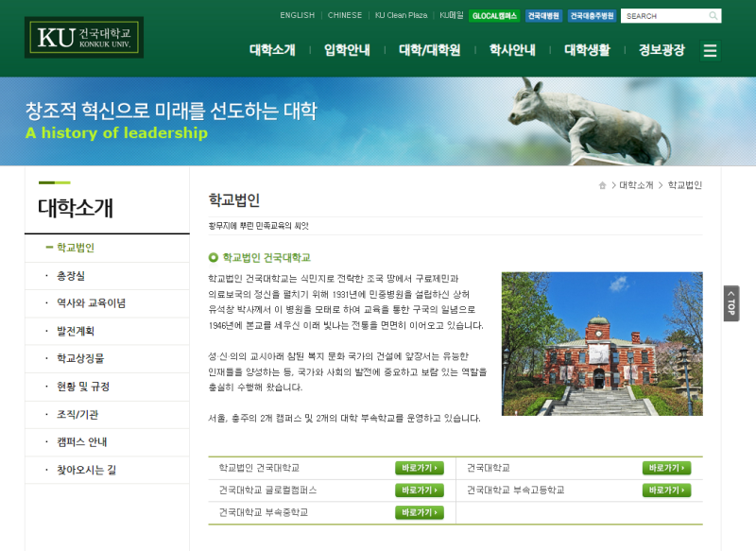Open the 건국대충주병원 badge link
This screenshot has height=551, width=756.
click(592, 16)
